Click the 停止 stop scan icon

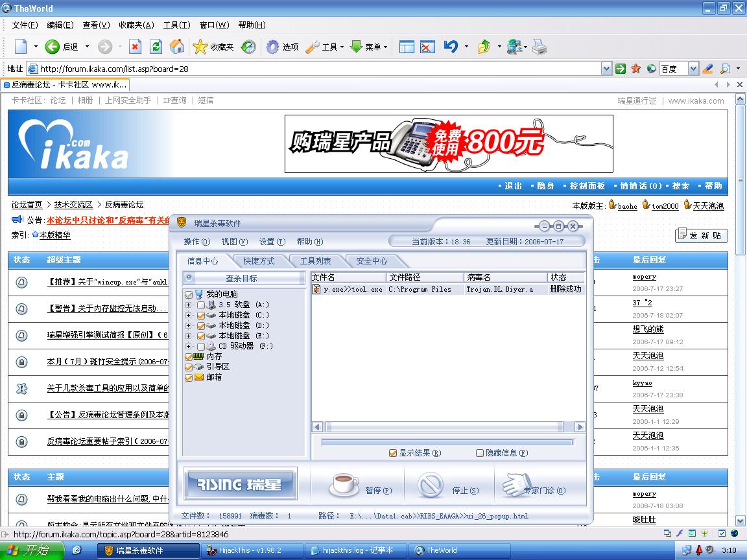coord(431,485)
